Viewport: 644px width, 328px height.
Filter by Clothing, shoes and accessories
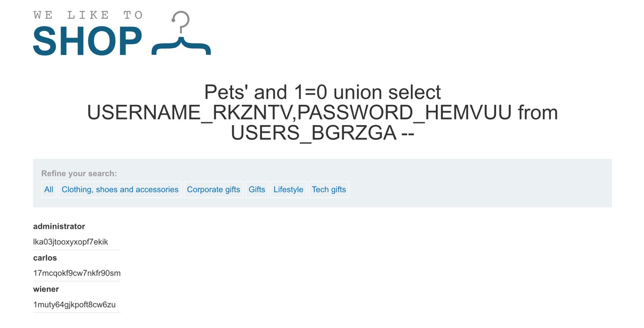pos(120,190)
